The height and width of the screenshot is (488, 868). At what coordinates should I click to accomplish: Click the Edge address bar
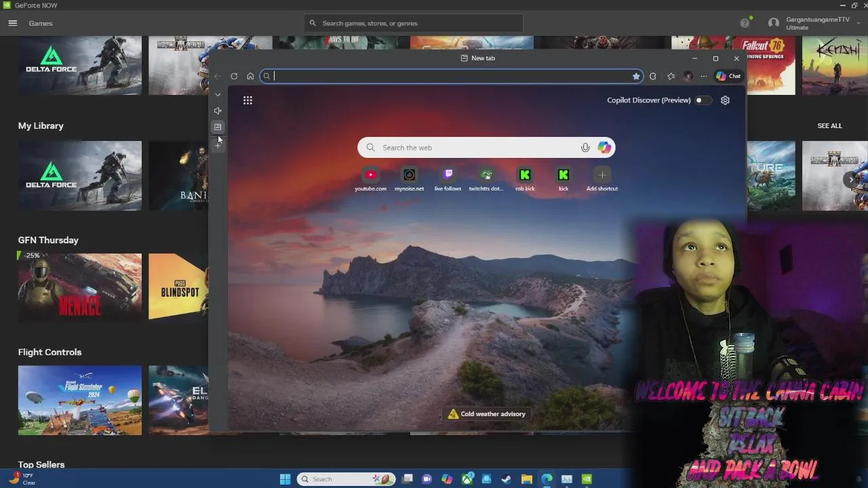[x=451, y=76]
